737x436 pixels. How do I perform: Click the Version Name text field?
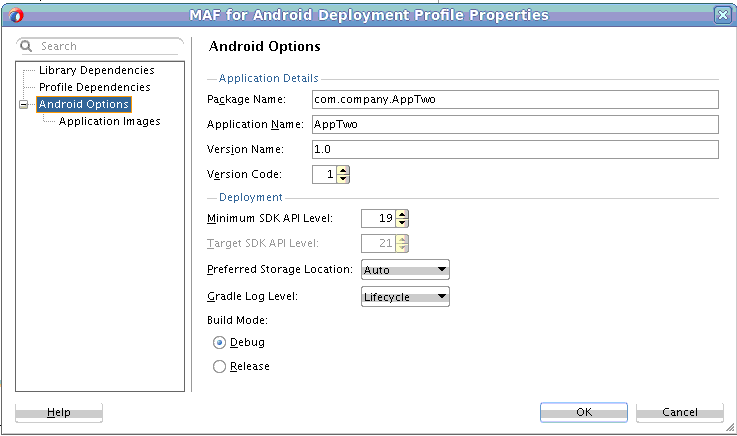515,149
